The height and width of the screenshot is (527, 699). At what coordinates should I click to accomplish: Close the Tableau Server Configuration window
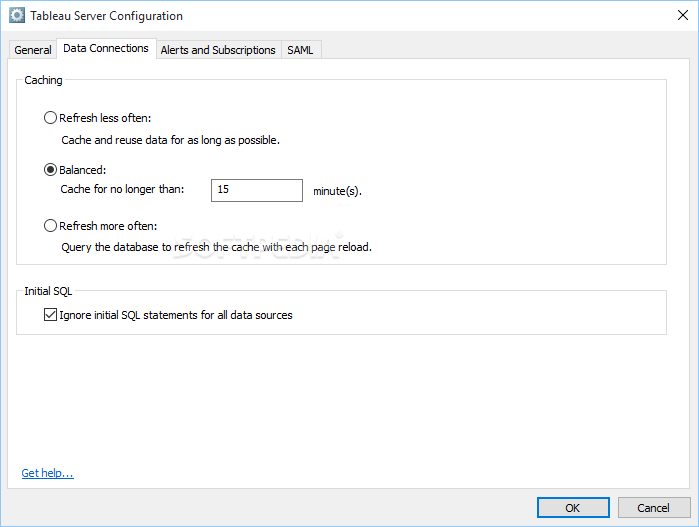pos(683,15)
